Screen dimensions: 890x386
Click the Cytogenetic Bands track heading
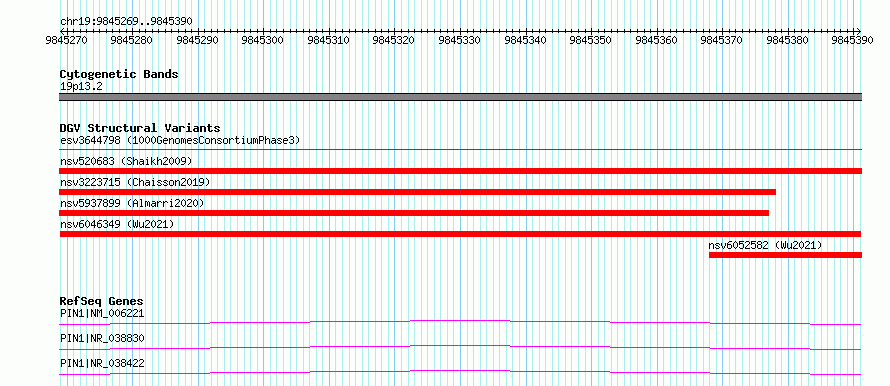[x=119, y=74]
